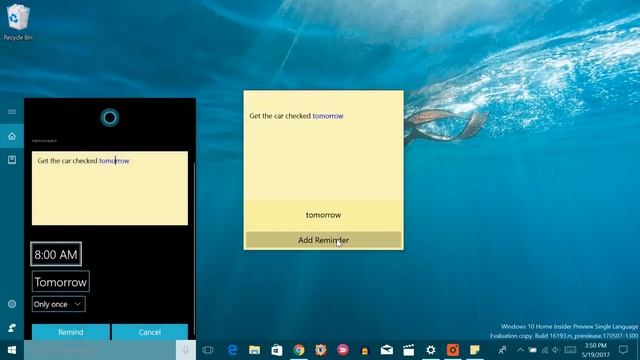Open Task View from the taskbar

[x=208, y=350]
